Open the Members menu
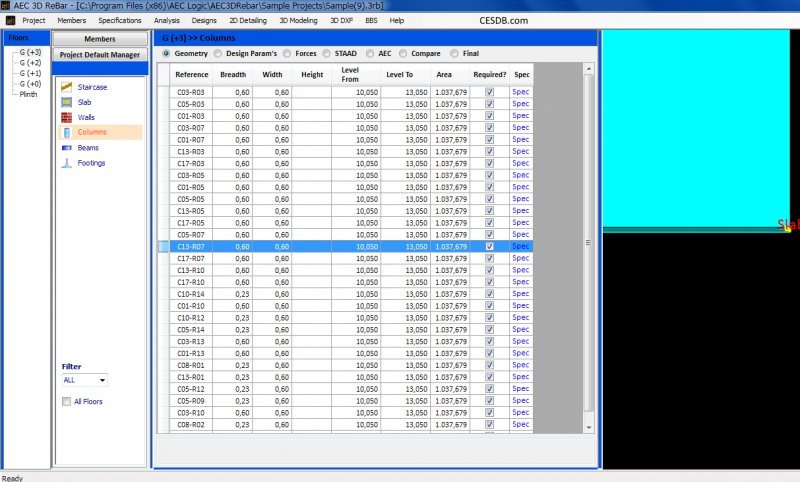This screenshot has width=800, height=482. 71,20
